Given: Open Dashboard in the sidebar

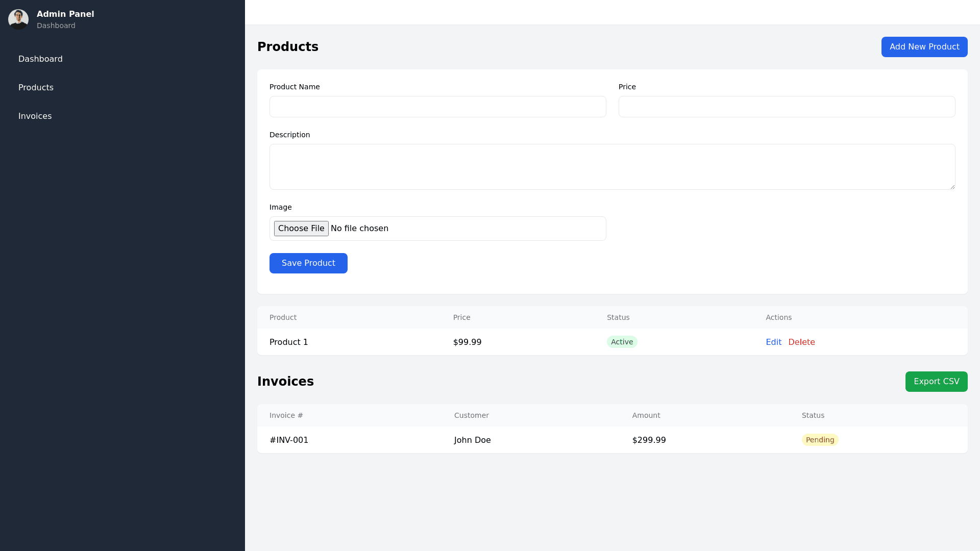Looking at the screenshot, I should [x=40, y=59].
